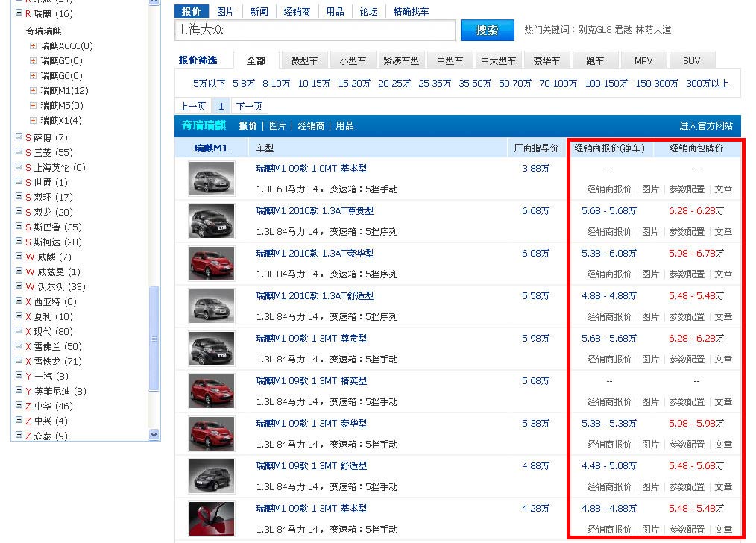Expand the 中华 (46) brand node
Image resolution: width=756 pixels, height=543 pixels.
coord(19,406)
